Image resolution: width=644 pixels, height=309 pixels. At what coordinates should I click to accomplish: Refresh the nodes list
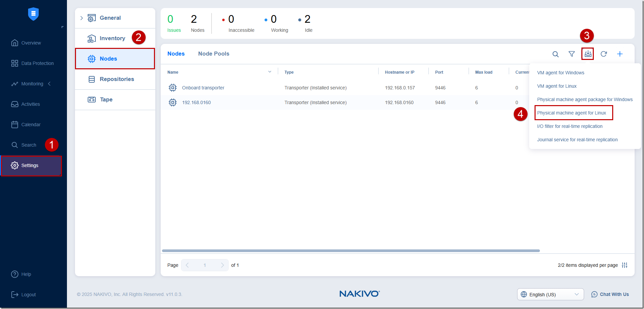click(604, 54)
